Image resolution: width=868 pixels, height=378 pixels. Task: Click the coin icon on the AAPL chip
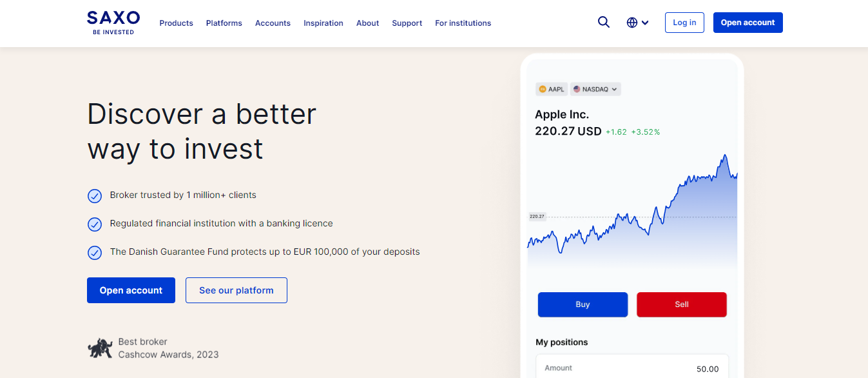click(x=543, y=89)
